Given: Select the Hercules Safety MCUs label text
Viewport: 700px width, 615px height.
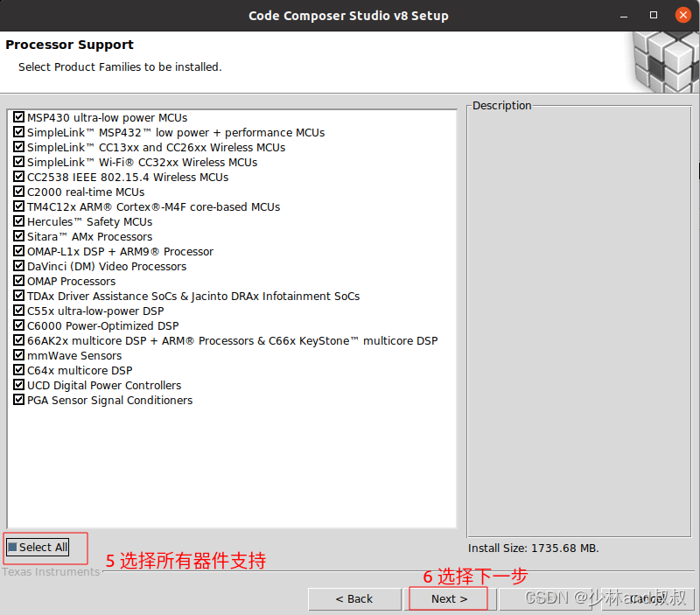Looking at the screenshot, I should [90, 222].
